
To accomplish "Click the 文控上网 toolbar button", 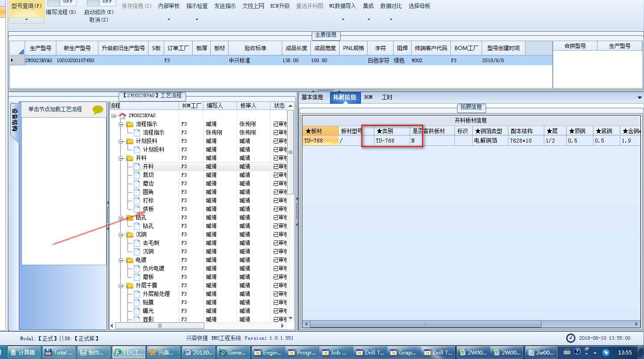I will point(254,6).
